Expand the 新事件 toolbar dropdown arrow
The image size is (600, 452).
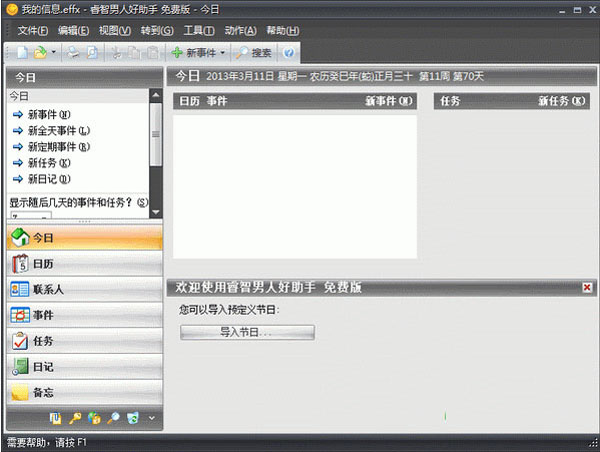pos(222,52)
